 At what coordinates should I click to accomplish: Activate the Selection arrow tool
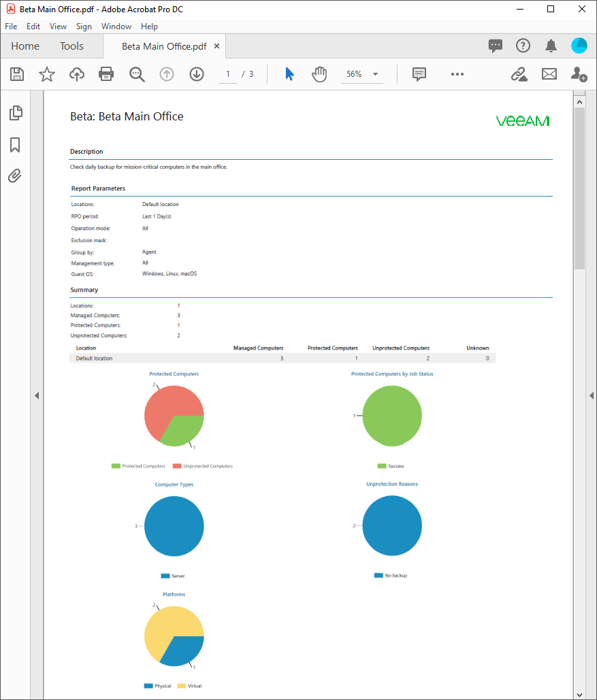(x=289, y=74)
